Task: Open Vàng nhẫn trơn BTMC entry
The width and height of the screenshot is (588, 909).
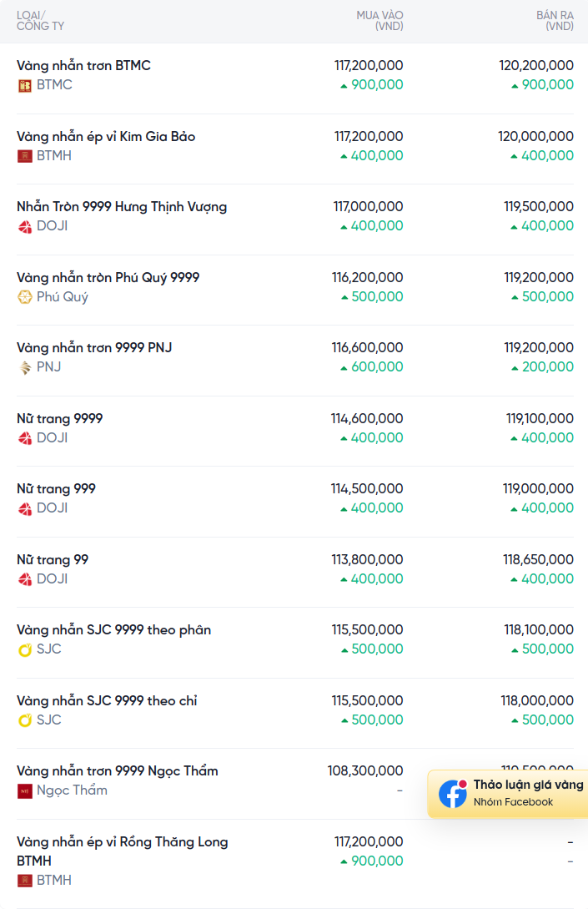Action: coord(83,65)
